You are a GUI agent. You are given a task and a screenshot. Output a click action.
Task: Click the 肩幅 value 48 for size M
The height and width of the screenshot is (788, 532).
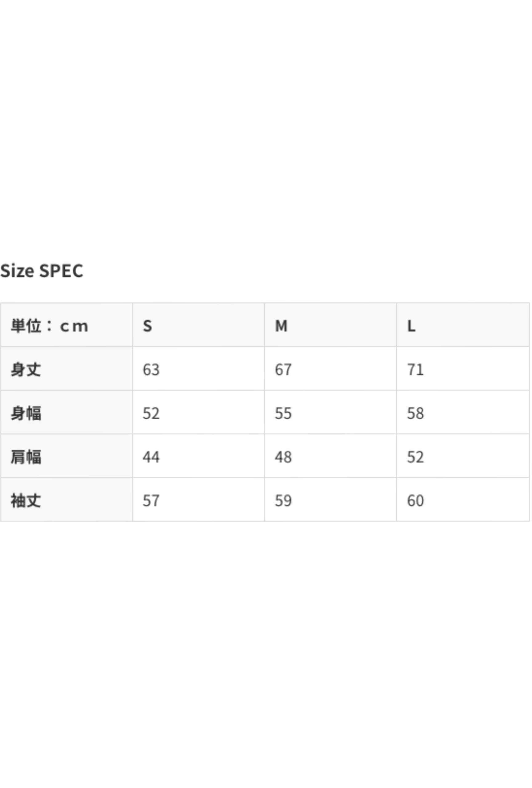click(x=283, y=457)
